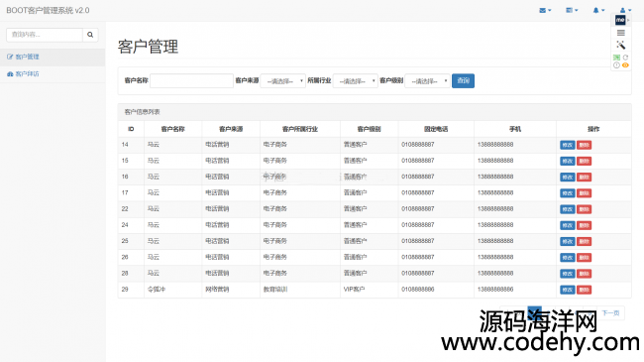Click 修改 button for customer ID 14
The width and height of the screenshot is (644, 362).
(567, 145)
